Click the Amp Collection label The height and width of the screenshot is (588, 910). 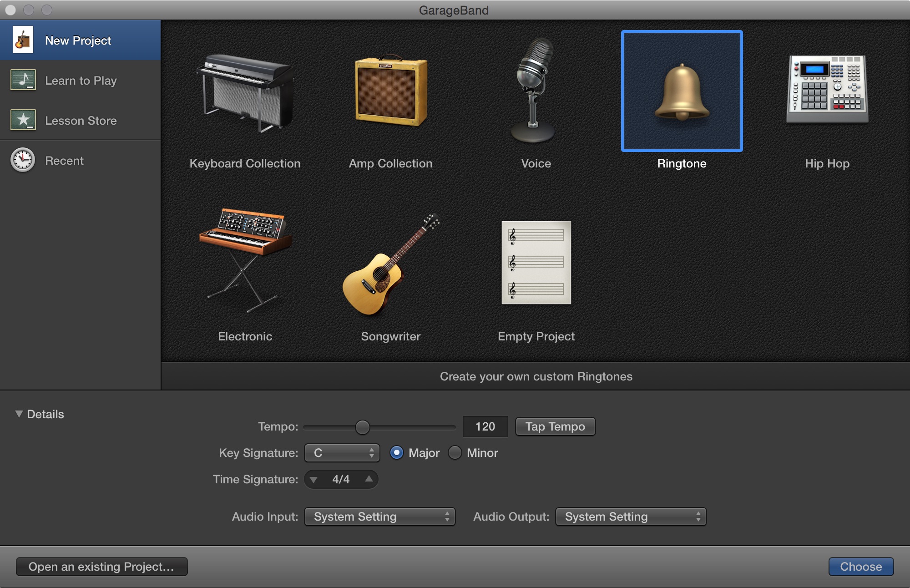pos(390,163)
